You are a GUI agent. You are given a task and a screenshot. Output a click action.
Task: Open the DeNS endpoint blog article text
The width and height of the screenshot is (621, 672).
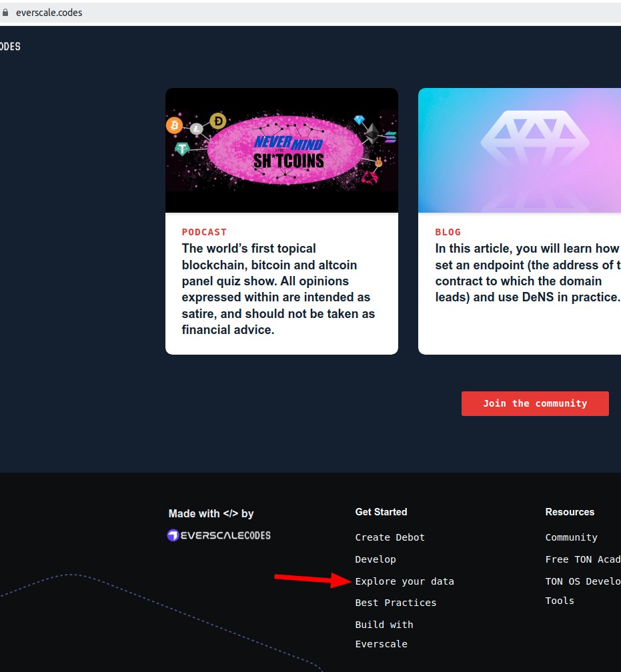(527, 273)
